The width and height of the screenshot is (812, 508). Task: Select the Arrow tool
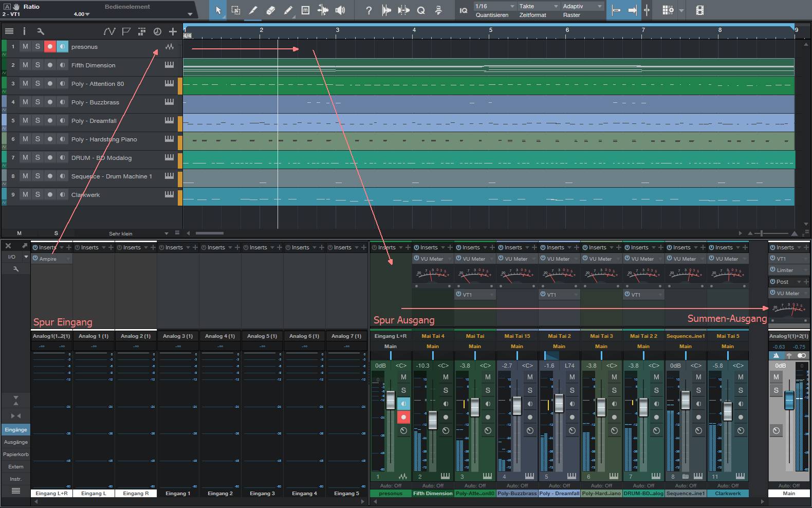[x=218, y=10]
